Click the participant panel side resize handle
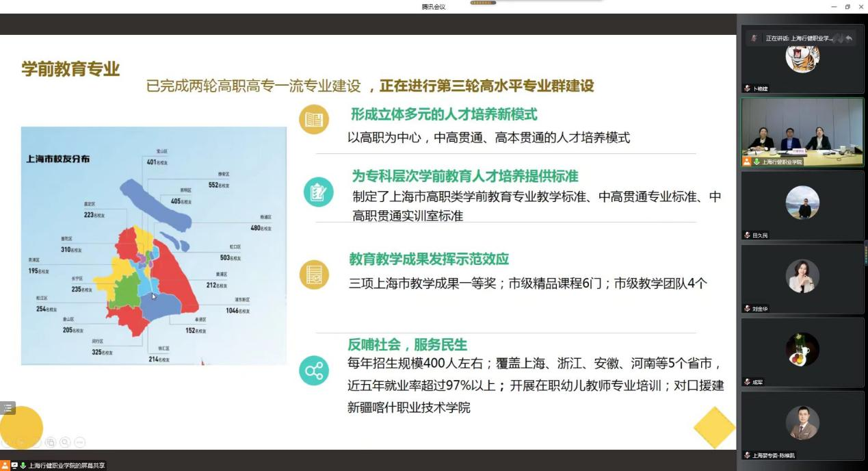This screenshot has width=868, height=471. (x=865, y=252)
